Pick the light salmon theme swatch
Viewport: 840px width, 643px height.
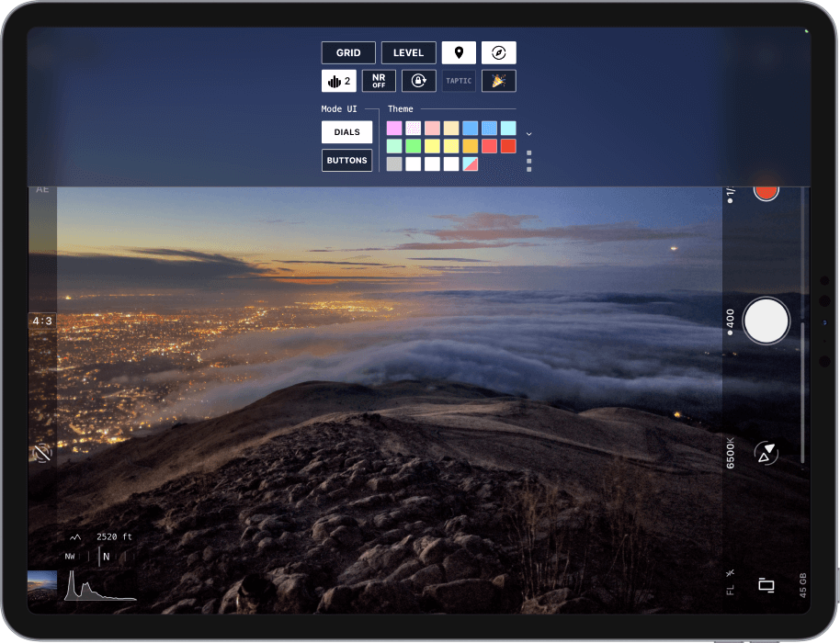(432, 128)
